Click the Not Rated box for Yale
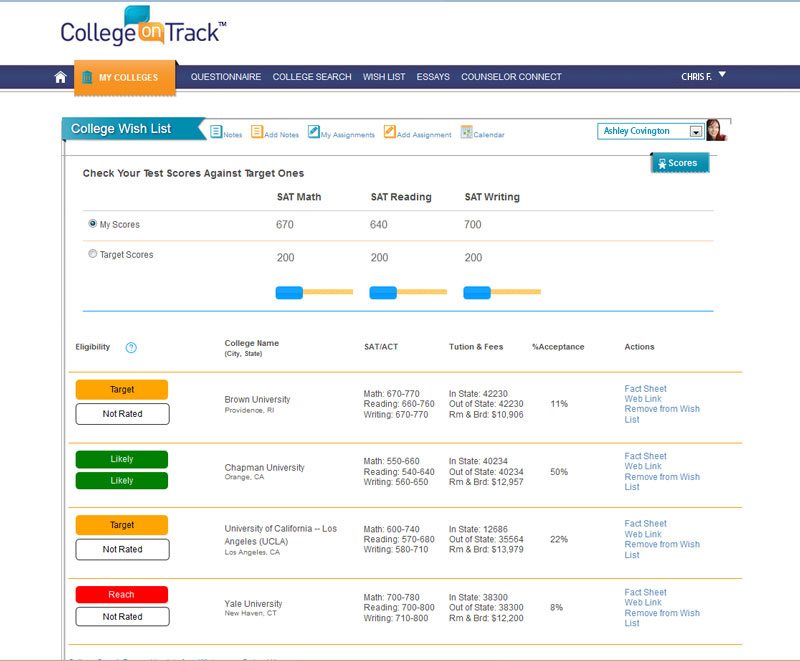This screenshot has width=800, height=661. click(x=122, y=617)
